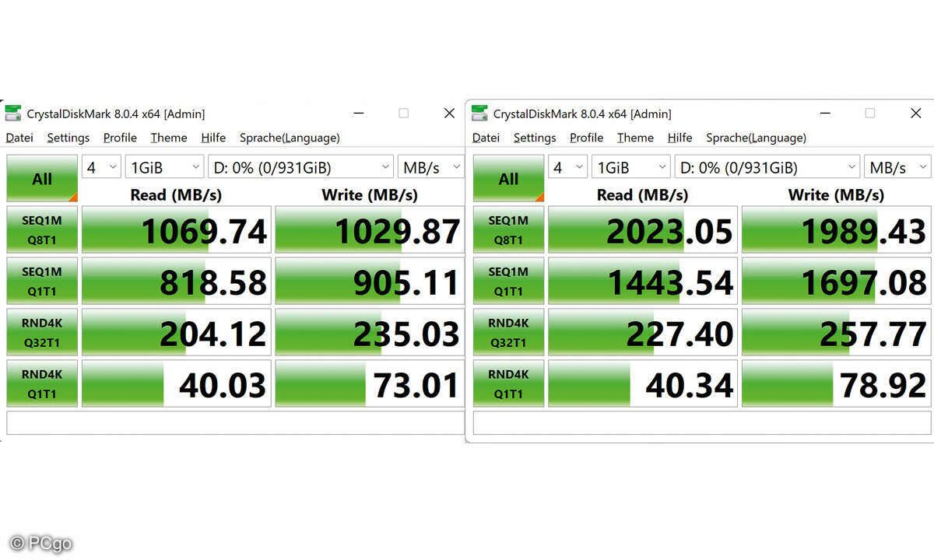Minimize the left CrystalDiskMark window

coord(358,114)
